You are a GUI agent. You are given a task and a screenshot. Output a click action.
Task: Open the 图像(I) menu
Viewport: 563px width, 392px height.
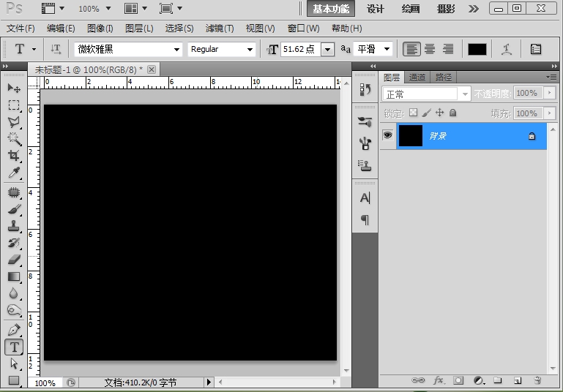pyautogui.click(x=100, y=29)
